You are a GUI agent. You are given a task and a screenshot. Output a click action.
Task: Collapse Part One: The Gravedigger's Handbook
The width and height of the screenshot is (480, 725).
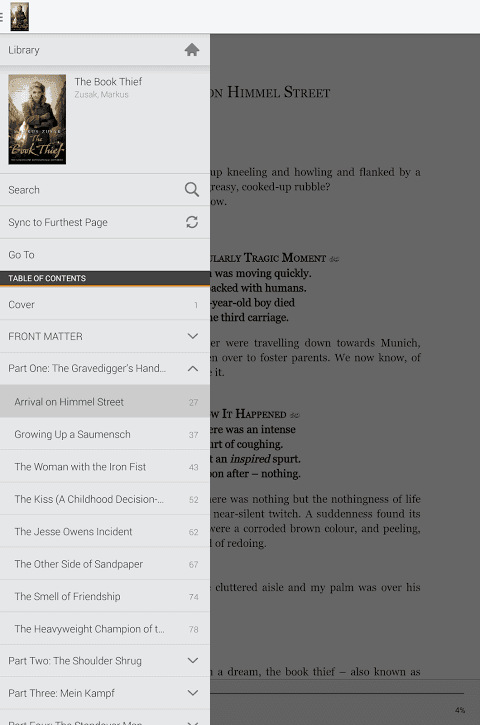click(192, 369)
